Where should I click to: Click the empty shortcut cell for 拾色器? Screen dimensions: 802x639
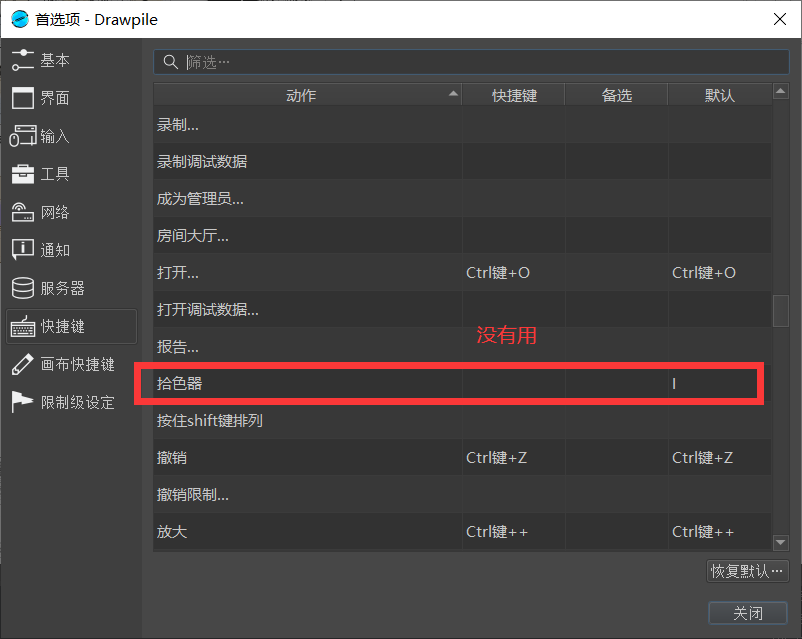[514, 383]
